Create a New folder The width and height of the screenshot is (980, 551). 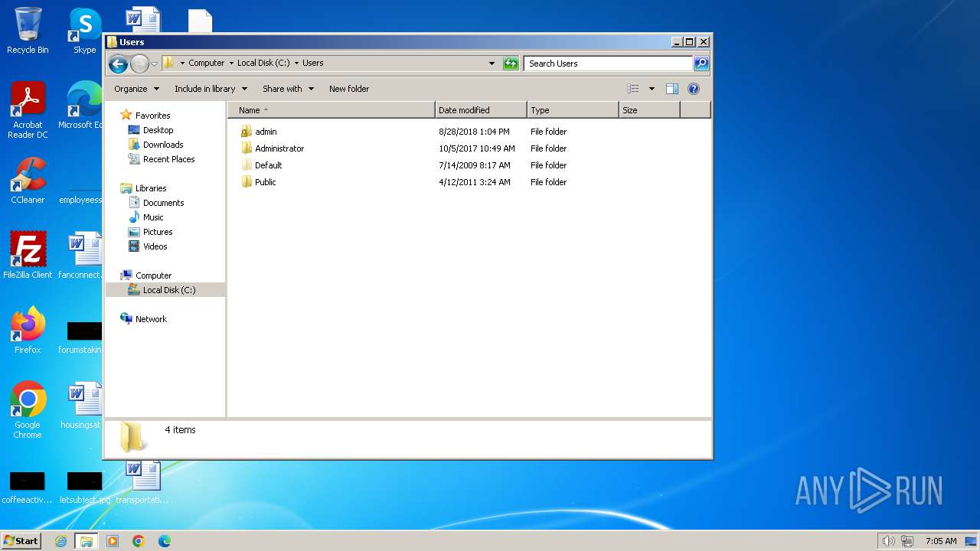pyautogui.click(x=349, y=89)
